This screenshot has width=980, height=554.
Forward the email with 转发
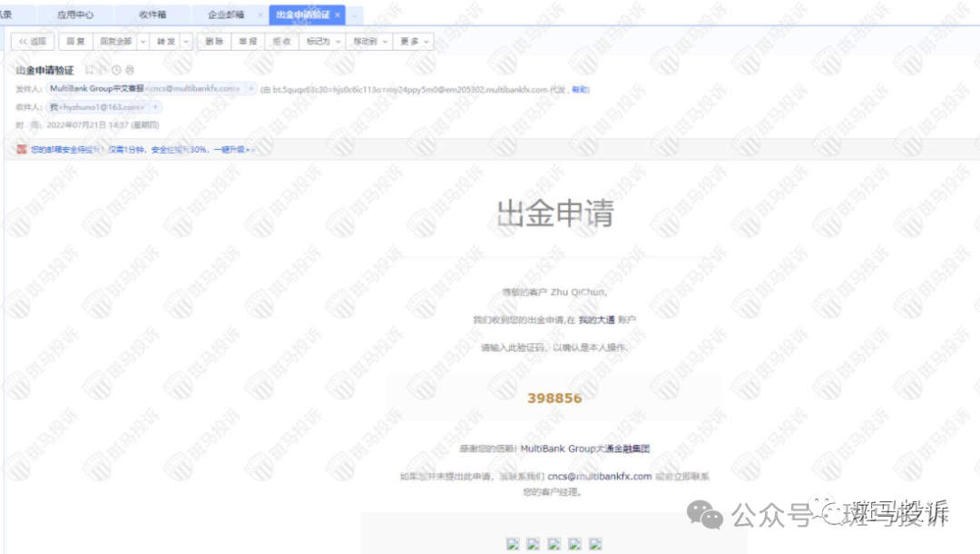[166, 41]
